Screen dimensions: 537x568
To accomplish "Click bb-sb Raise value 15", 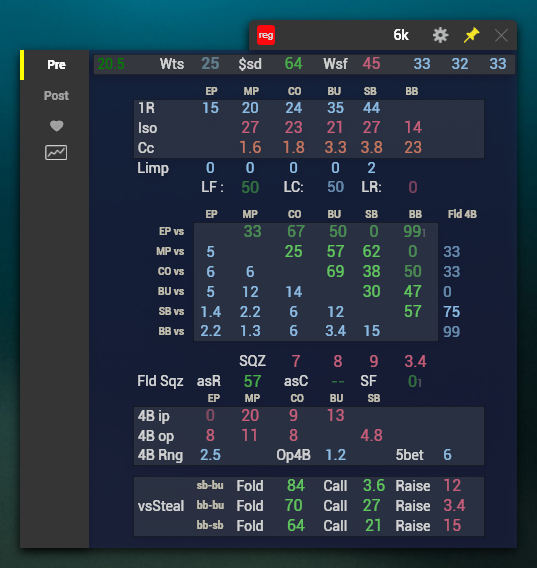I will click(452, 526).
